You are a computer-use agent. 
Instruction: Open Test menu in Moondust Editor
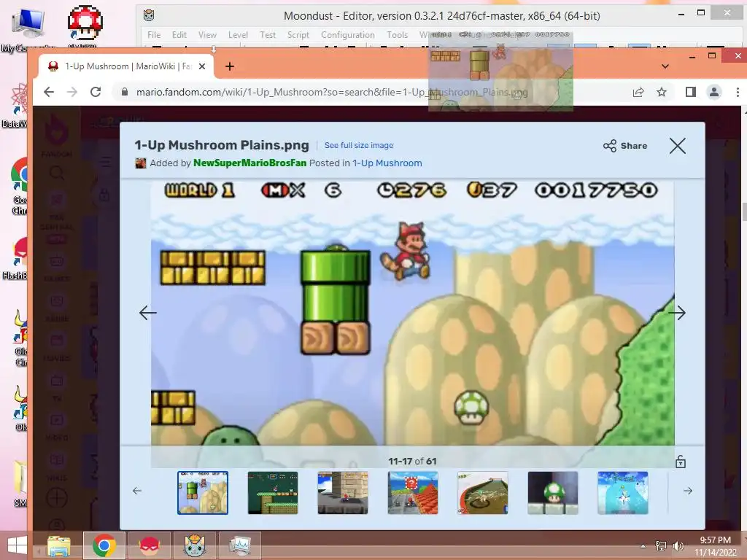tap(267, 35)
